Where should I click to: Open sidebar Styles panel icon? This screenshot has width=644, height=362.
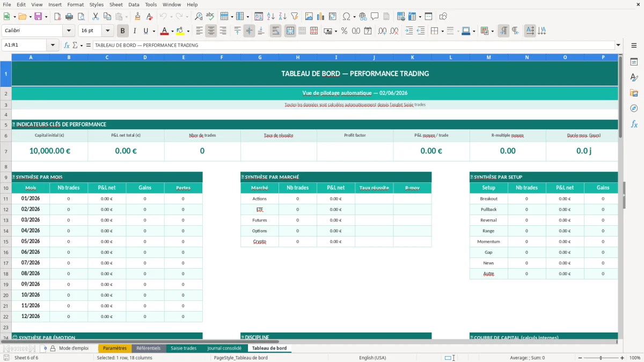pyautogui.click(x=634, y=78)
